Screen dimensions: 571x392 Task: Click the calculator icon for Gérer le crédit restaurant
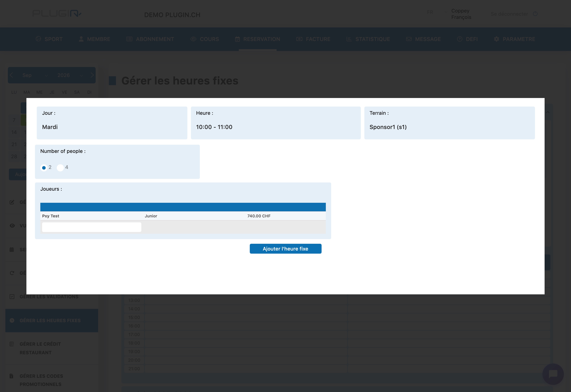click(x=12, y=344)
